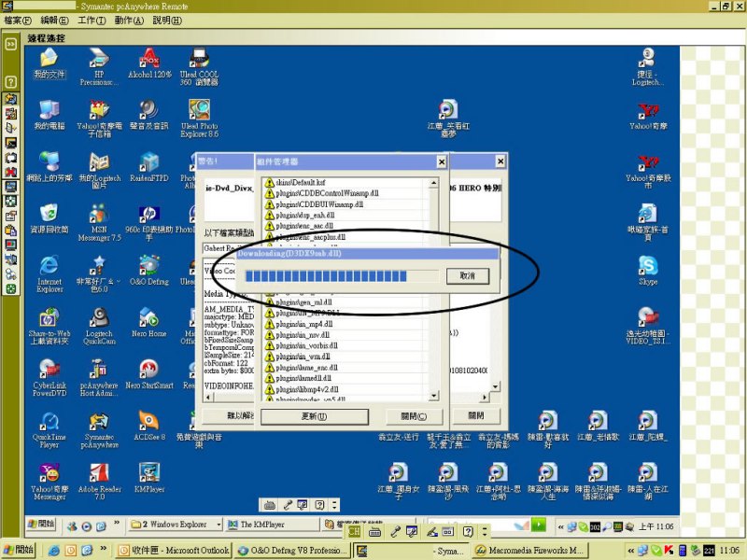This screenshot has height=560, width=747.
Task: Select the MSN Messenger 7.5 icon
Action: click(x=99, y=222)
